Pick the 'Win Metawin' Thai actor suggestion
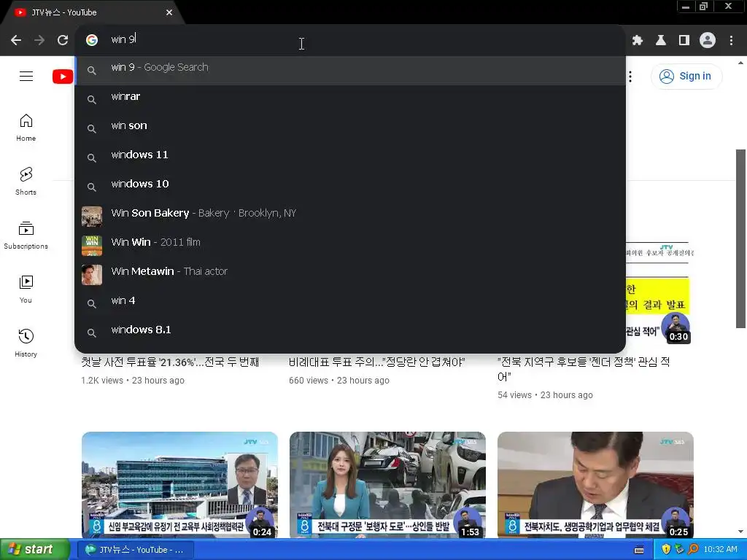The image size is (747, 560). (x=350, y=274)
